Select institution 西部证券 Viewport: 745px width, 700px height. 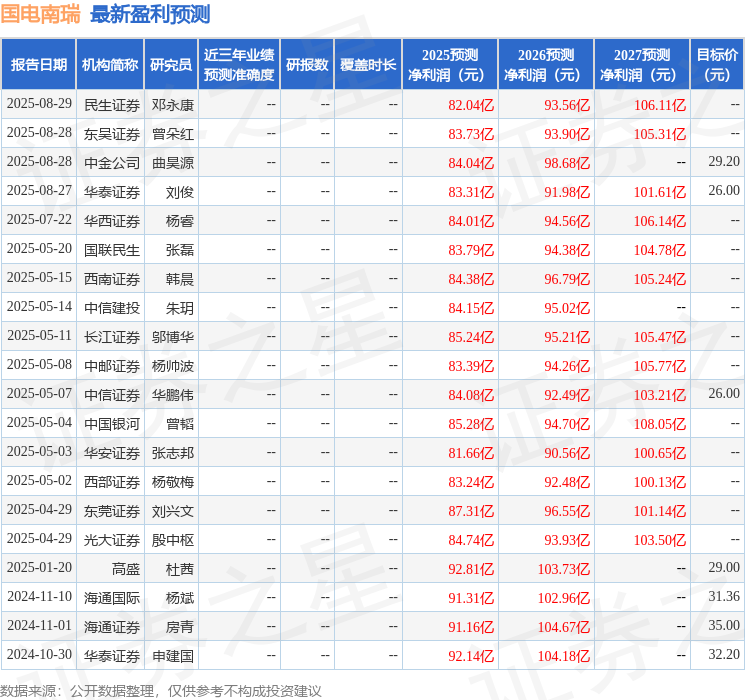(x=112, y=482)
